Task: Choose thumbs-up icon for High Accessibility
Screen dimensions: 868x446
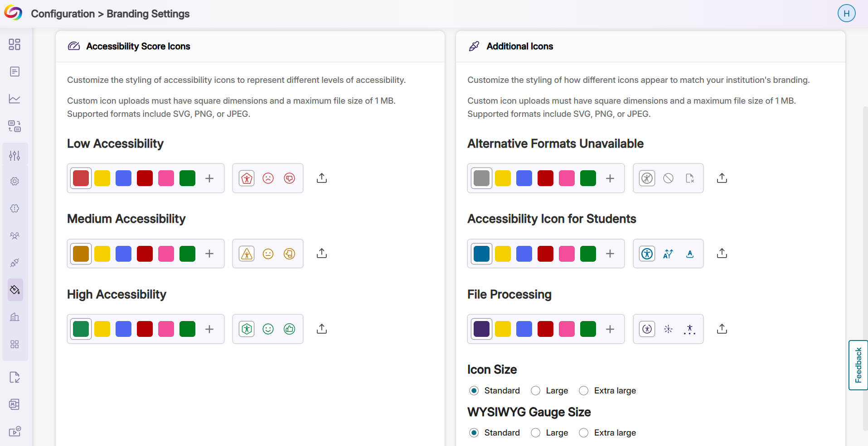Action: coord(289,329)
